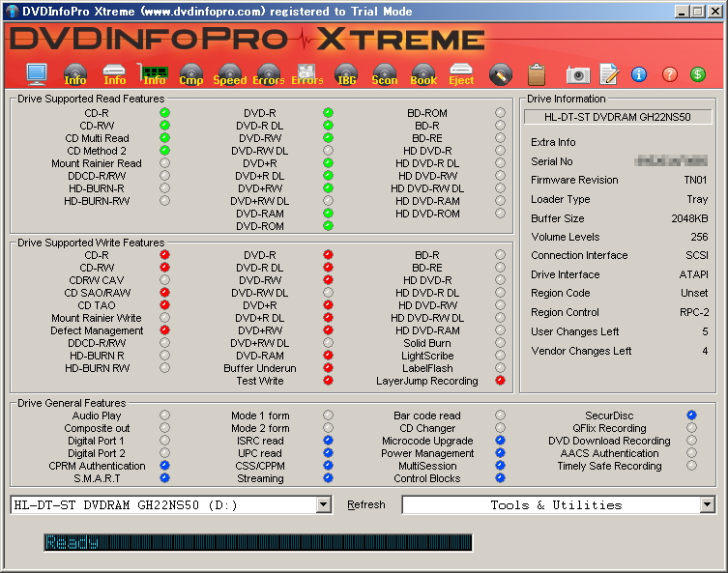The image size is (728, 573).
Task: Click the 'LightScribe' write feature label
Action: click(427, 356)
